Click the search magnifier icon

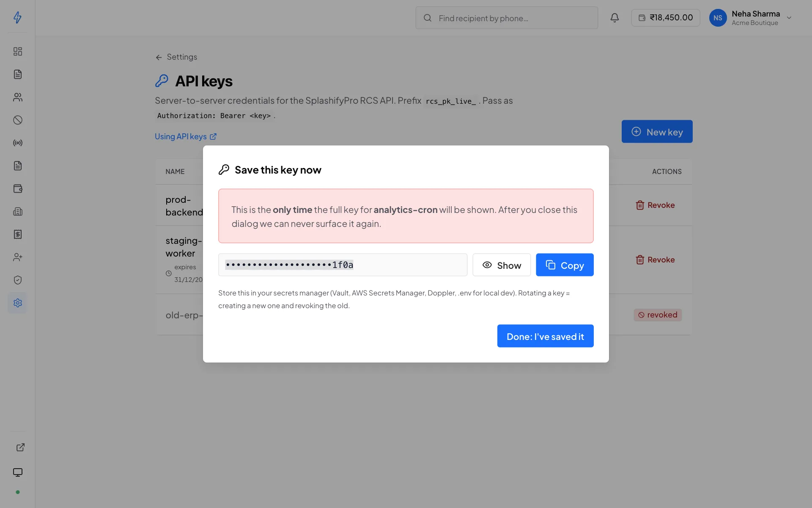pos(428,18)
